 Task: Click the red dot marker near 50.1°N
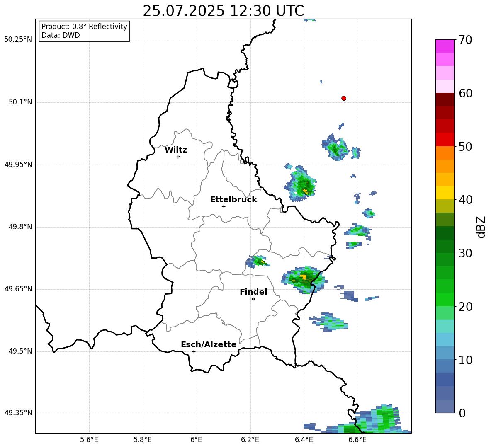pos(343,98)
